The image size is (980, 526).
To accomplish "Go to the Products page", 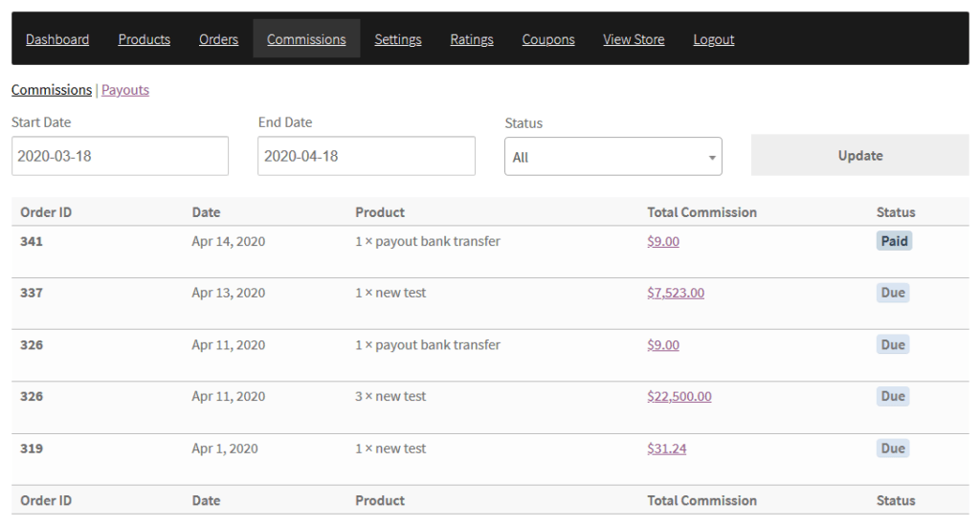I will pyautogui.click(x=144, y=39).
